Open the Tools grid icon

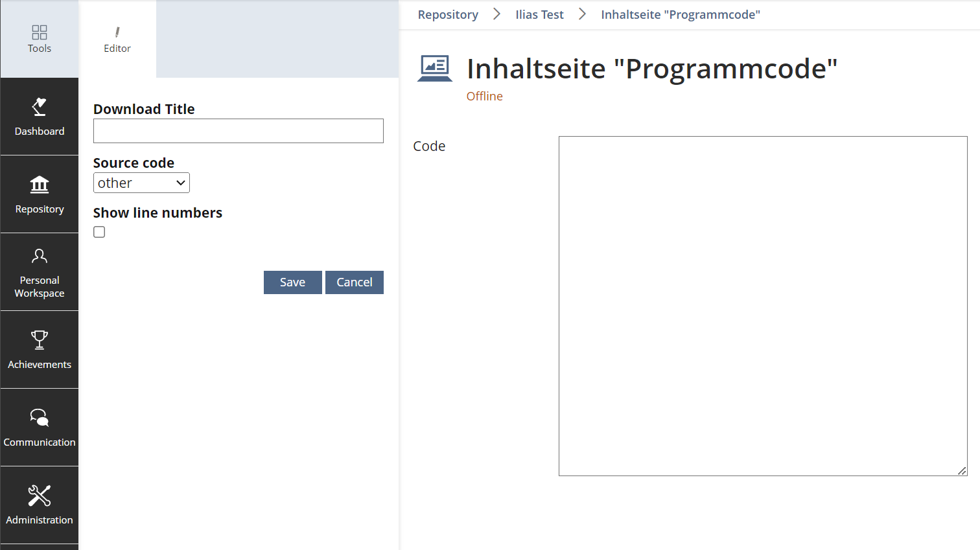click(40, 32)
